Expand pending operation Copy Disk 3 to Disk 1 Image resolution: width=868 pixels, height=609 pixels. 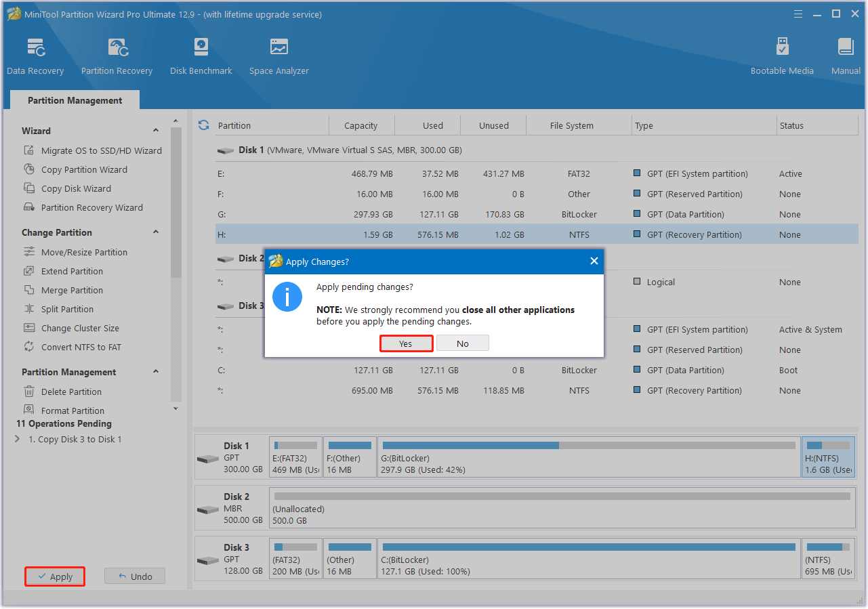pyautogui.click(x=18, y=439)
